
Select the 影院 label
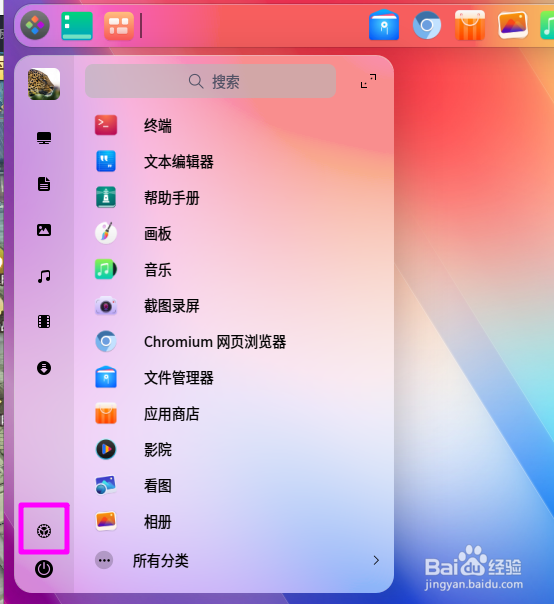(x=158, y=450)
